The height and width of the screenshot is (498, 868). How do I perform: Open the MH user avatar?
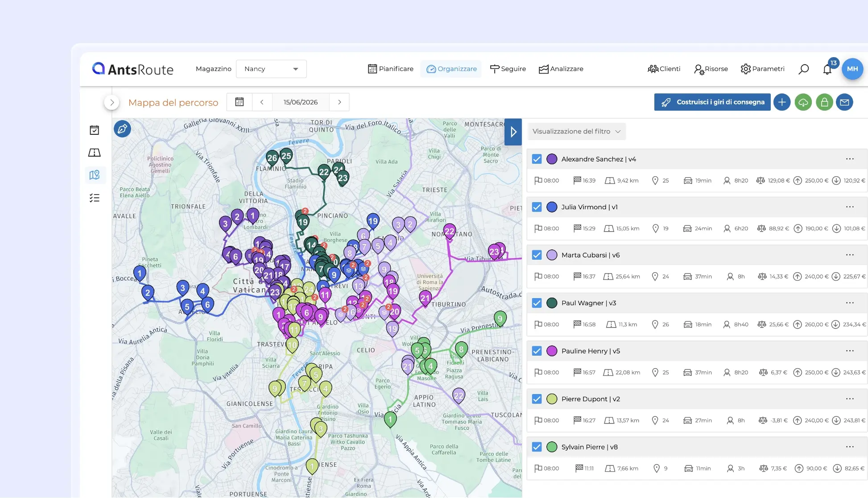click(x=852, y=69)
